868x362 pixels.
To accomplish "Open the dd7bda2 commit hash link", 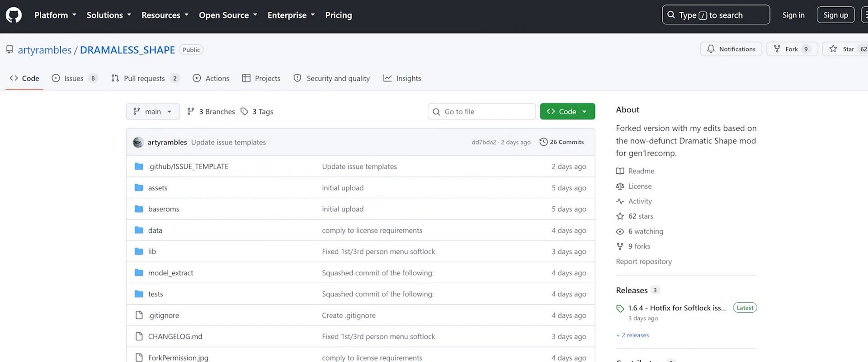I will tap(484, 142).
